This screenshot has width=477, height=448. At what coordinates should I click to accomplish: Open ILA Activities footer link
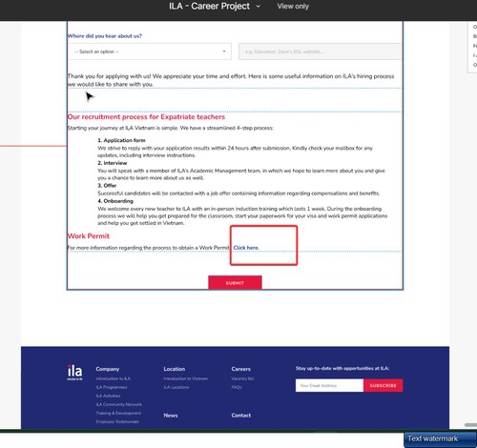pyautogui.click(x=108, y=396)
